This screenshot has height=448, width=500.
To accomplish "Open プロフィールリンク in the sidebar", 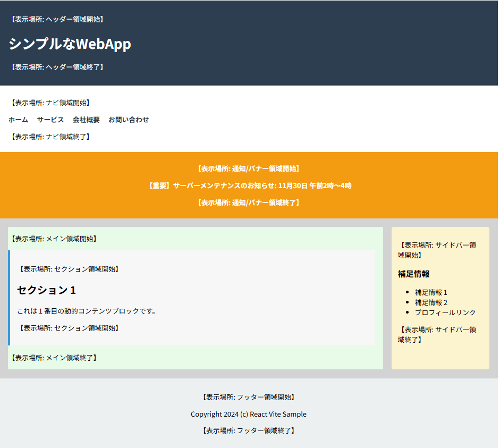I will point(445,312).
